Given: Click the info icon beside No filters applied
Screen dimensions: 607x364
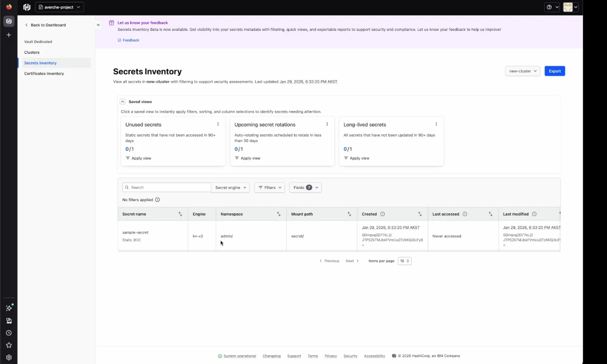Looking at the screenshot, I should click(x=157, y=199).
